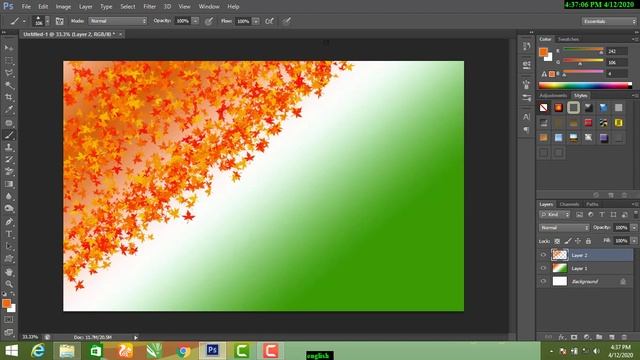Viewport: 640px width, 360px height.
Task: Toggle lock all padlock icon
Action: pos(588,241)
